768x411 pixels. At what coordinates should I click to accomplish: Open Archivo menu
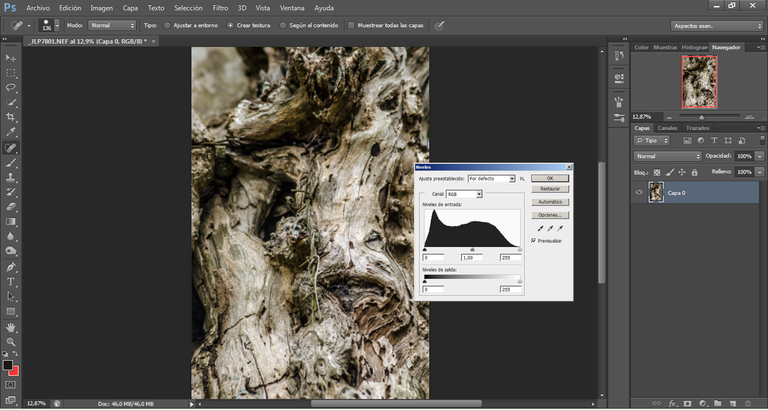38,8
